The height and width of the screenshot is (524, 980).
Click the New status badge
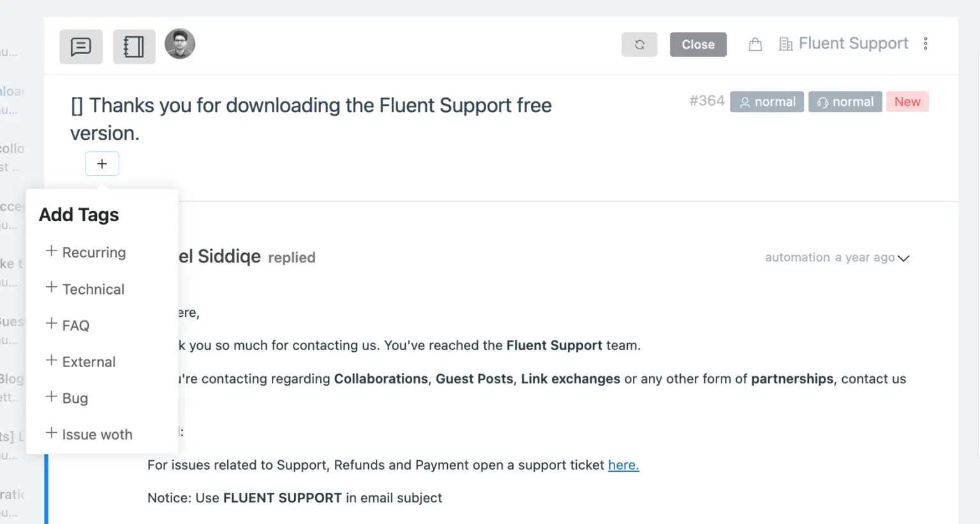[907, 102]
